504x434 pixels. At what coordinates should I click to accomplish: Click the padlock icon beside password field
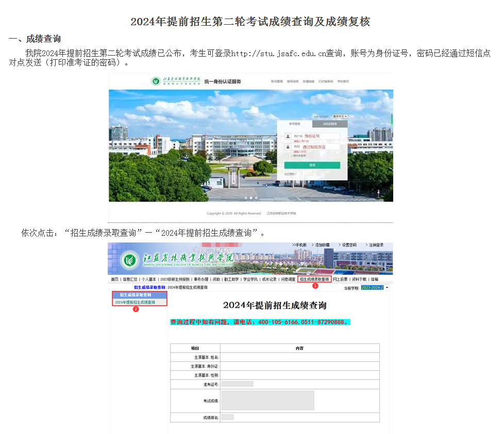(x=288, y=147)
